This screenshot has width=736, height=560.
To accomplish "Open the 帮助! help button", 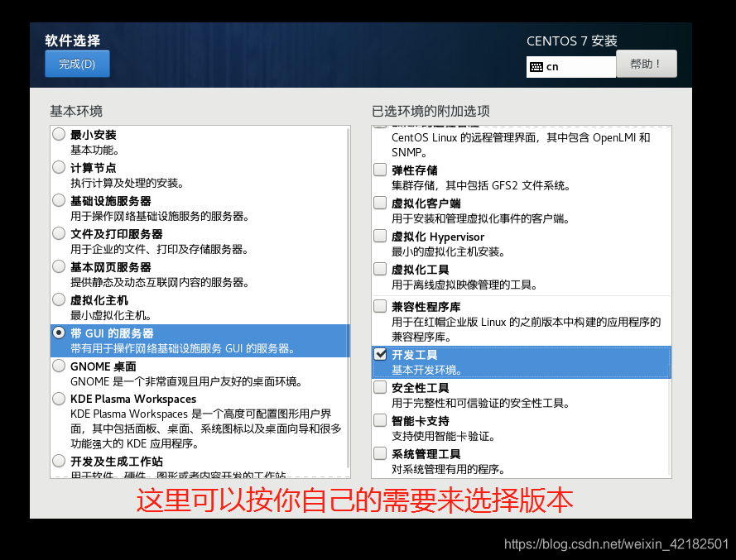I will click(647, 64).
